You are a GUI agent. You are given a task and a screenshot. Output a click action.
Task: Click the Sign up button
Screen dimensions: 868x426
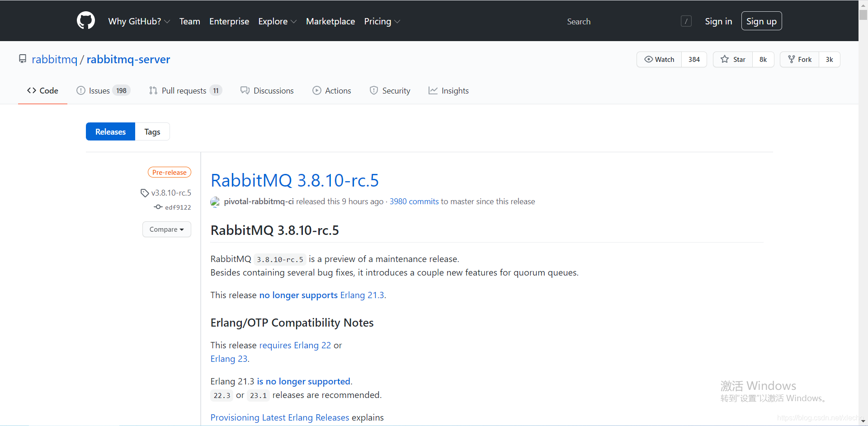[x=761, y=21]
